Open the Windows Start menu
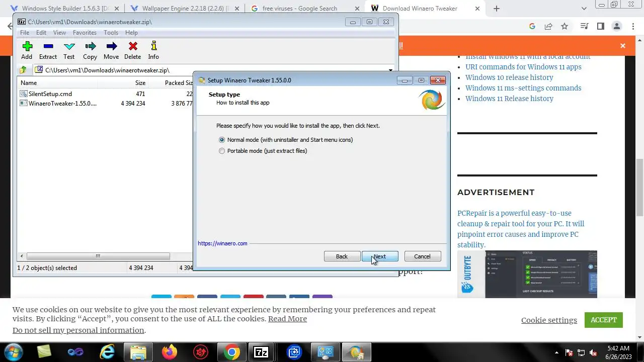Viewport: 644px width, 362px height. click(14, 351)
